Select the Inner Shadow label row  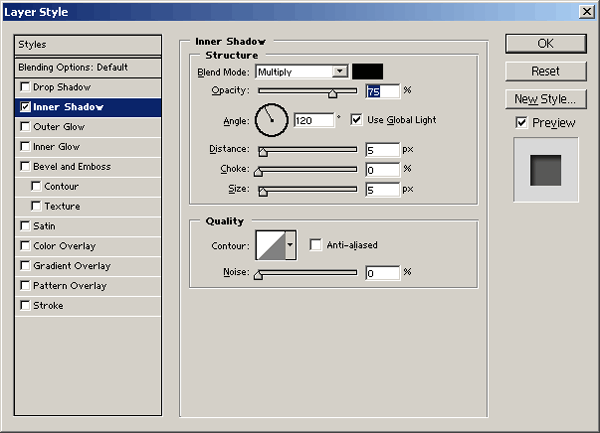(88, 107)
